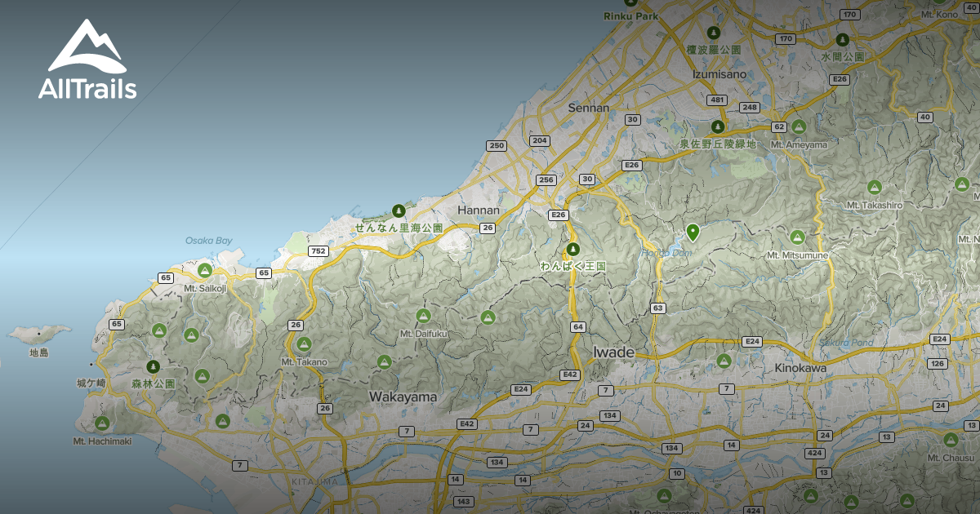The image size is (980, 514).
Task: Click the park icon above Mt. Mitsumune
Action: pyautogui.click(x=798, y=237)
